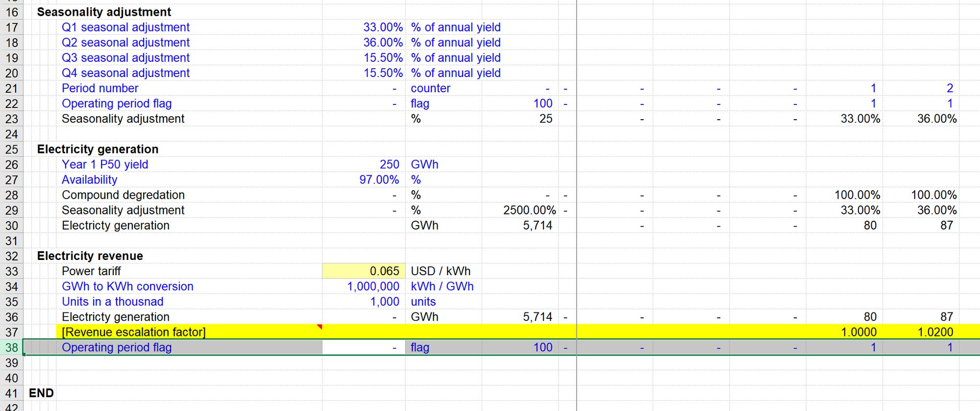
Task: Select the 1.0200 escalation factor cell
Action: point(935,332)
